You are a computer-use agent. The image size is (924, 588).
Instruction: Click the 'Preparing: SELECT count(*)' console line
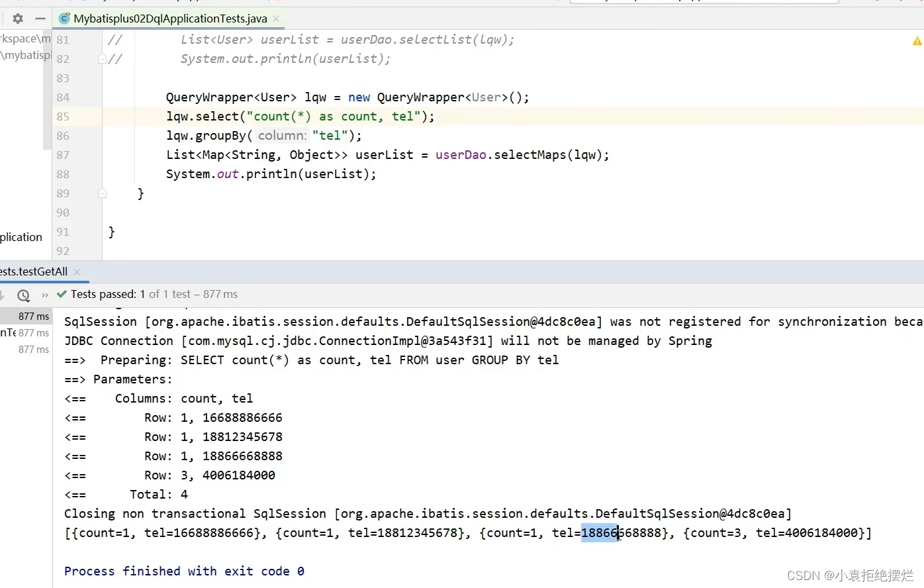312,360
